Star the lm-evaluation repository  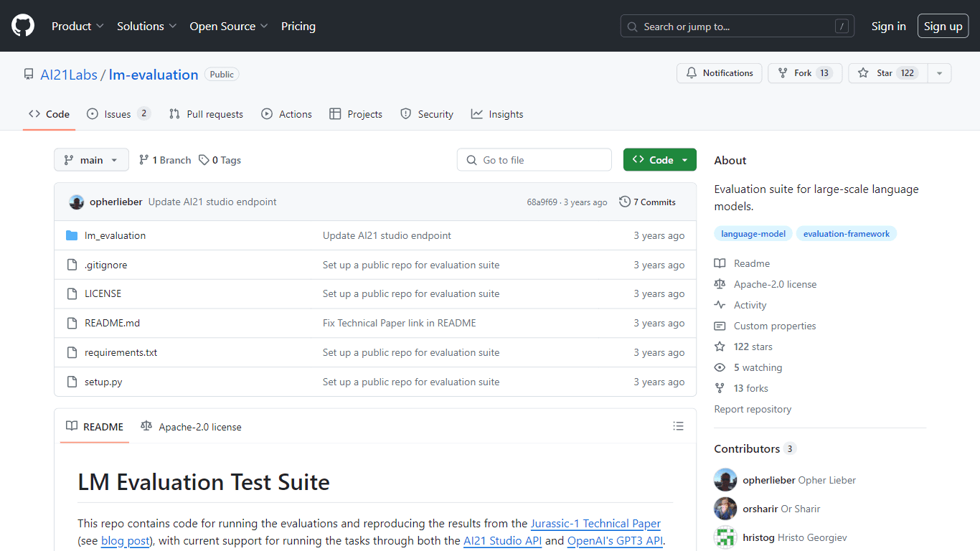[x=888, y=73]
